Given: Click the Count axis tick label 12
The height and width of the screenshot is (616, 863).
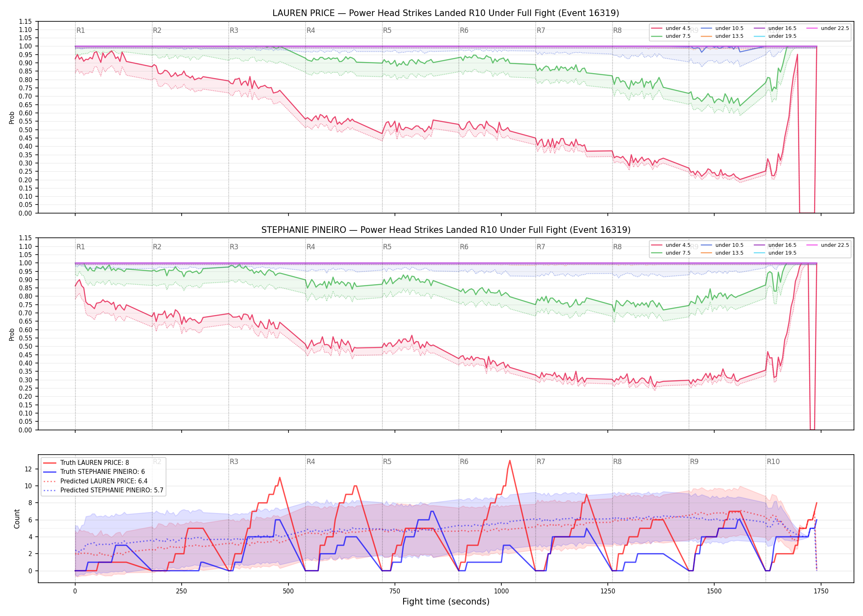Looking at the screenshot, I should coord(28,469).
